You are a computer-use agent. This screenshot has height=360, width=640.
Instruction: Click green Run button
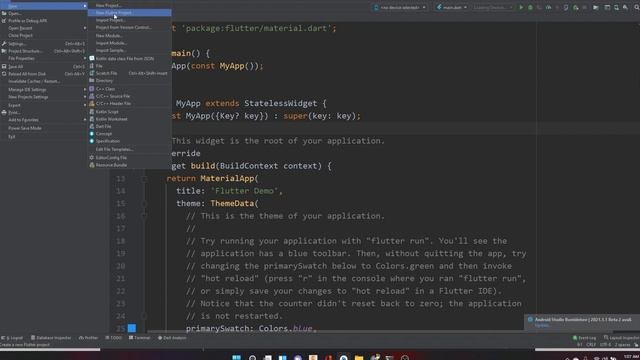click(521, 7)
